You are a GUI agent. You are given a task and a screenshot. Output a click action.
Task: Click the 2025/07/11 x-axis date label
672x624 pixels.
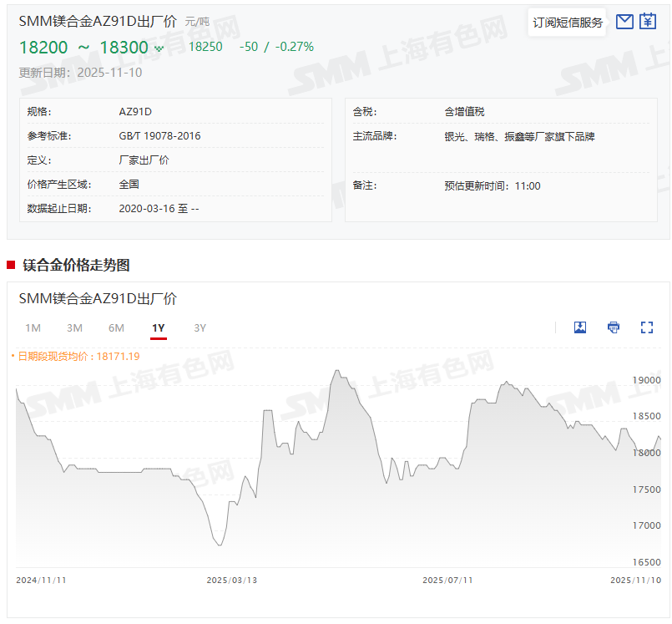(x=447, y=580)
